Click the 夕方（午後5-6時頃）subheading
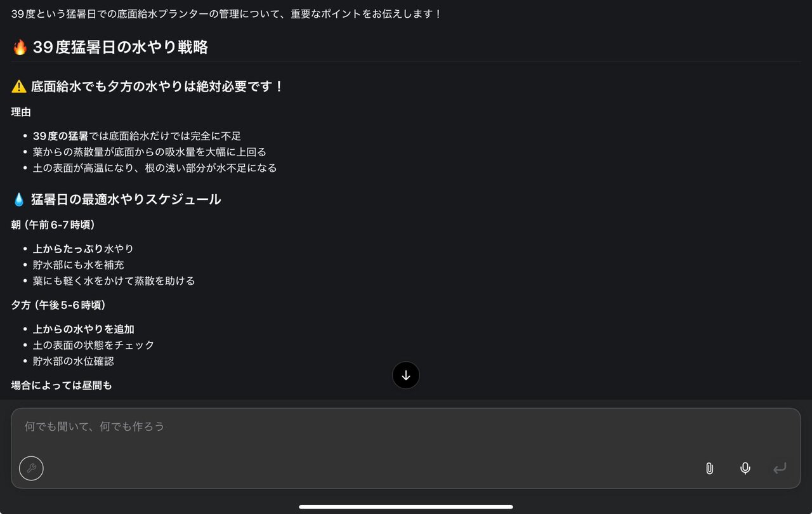 58,305
